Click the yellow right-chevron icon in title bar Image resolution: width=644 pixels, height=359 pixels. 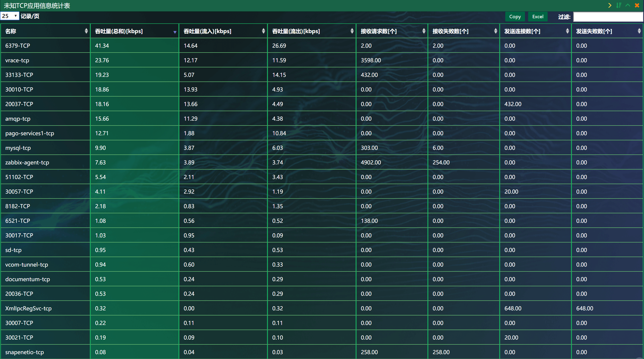click(610, 5)
